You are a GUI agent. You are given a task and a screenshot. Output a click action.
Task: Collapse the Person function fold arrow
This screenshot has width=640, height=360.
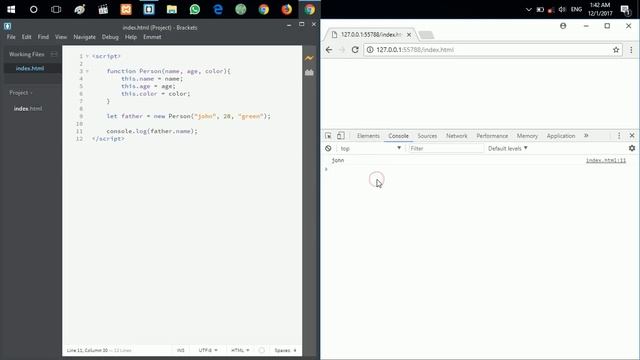click(x=87, y=71)
